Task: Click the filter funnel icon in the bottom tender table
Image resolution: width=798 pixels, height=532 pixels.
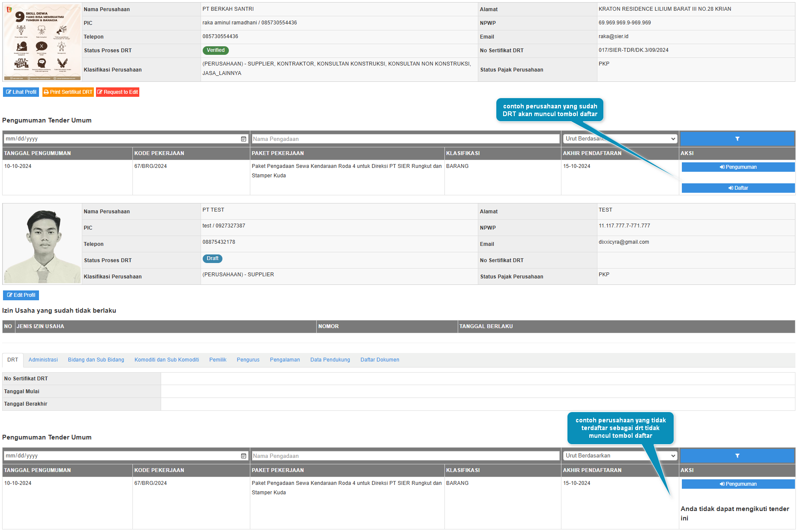Action: click(x=737, y=456)
